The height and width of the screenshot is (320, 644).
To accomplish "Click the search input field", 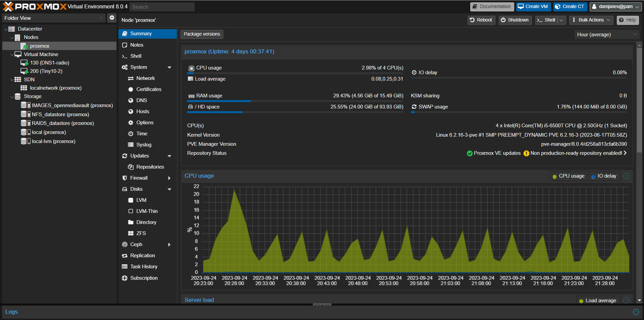I will 162,7.
